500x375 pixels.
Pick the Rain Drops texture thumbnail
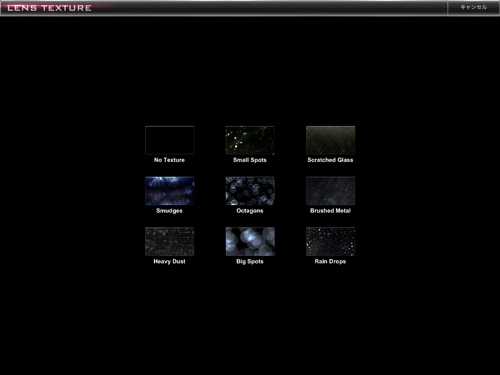point(330,241)
